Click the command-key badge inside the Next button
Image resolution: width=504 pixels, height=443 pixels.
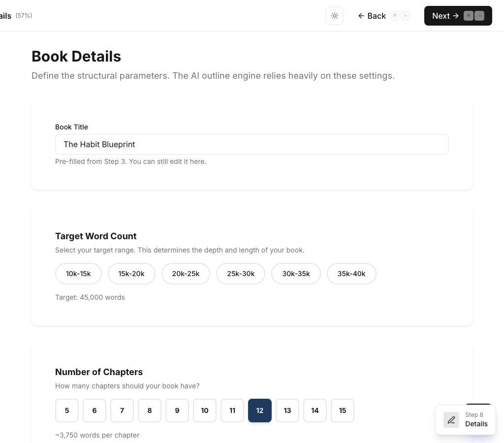(x=468, y=16)
